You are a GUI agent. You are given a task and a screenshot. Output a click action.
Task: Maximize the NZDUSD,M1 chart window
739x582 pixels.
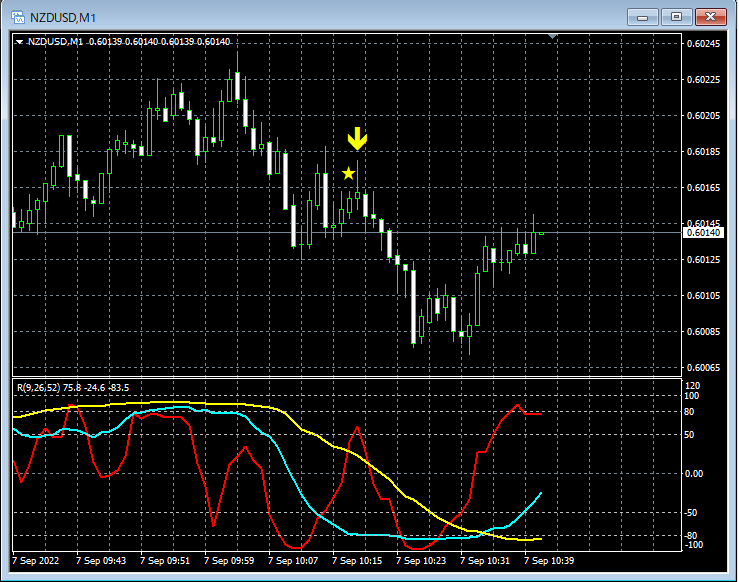point(676,17)
